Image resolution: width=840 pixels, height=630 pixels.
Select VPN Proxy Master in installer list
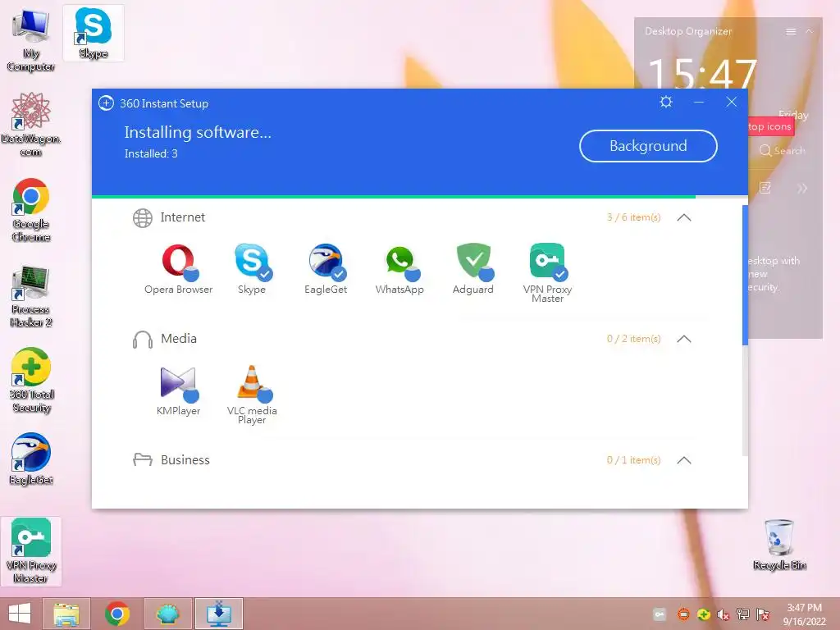coord(547,262)
